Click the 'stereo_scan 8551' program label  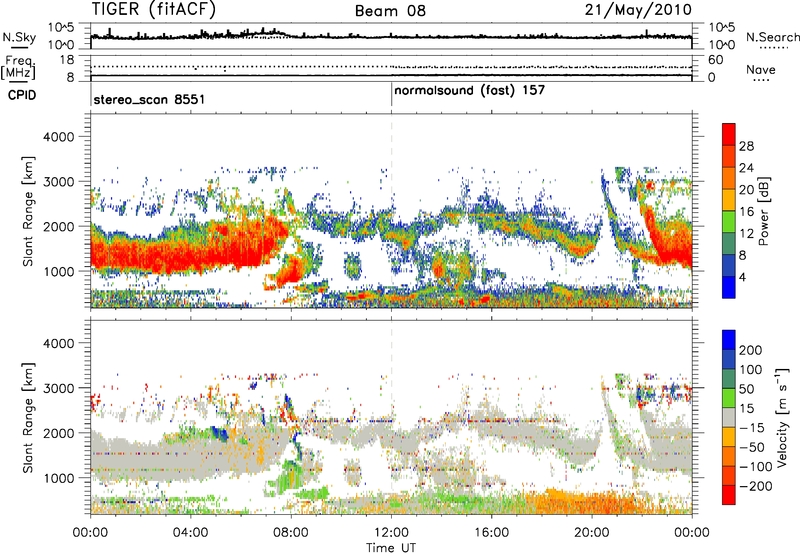click(149, 99)
